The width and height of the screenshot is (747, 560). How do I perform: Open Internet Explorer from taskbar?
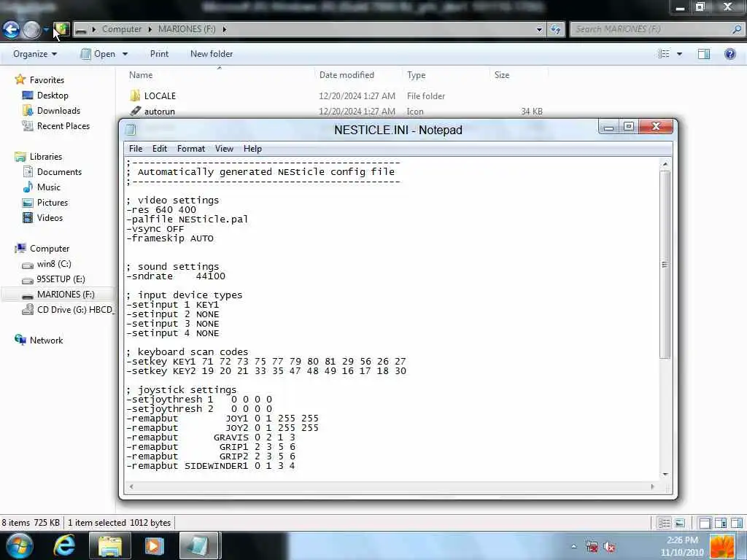coord(64,545)
